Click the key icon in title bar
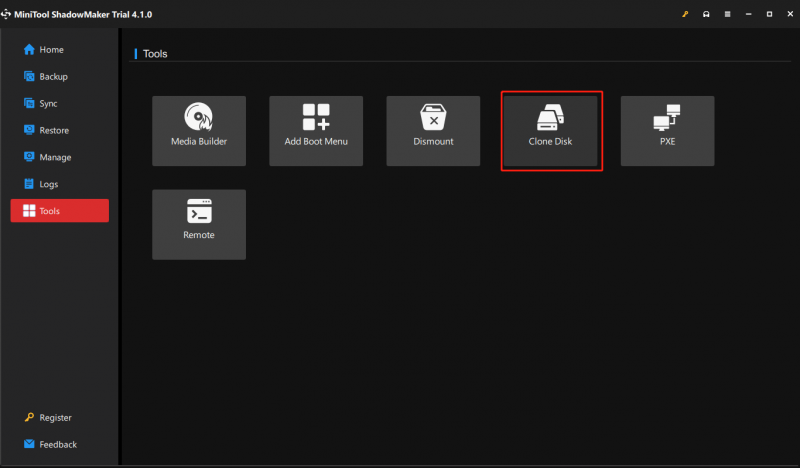 pyautogui.click(x=685, y=14)
